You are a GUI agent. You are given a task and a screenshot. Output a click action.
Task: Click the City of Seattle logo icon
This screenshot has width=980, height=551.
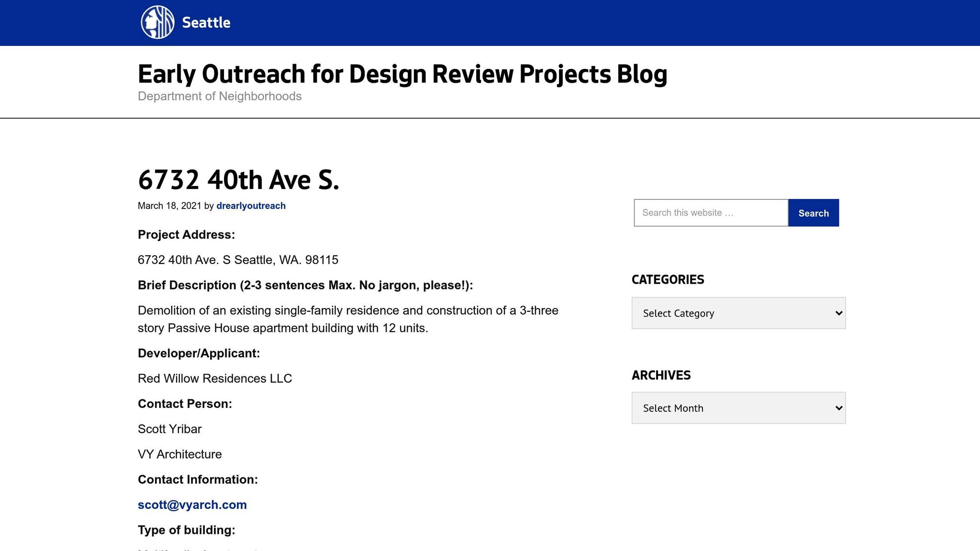click(x=157, y=22)
